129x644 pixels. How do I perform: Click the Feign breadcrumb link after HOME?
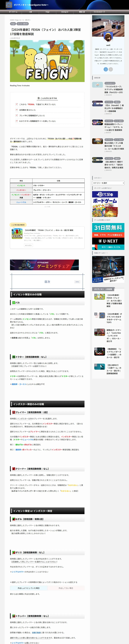pos(17,20)
